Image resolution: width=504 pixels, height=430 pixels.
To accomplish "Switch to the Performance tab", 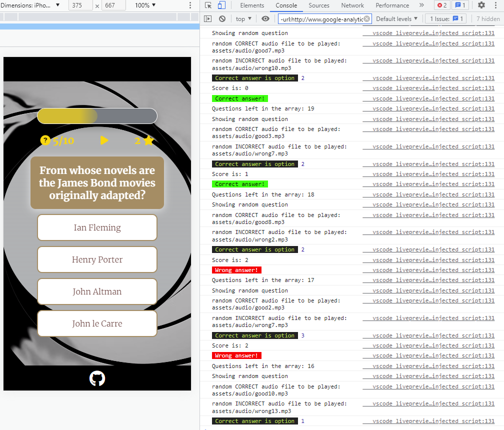I will [x=392, y=5].
